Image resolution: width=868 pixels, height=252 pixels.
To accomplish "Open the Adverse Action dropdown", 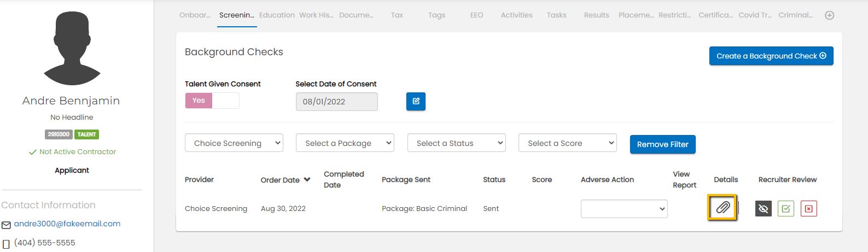I will tap(624, 209).
